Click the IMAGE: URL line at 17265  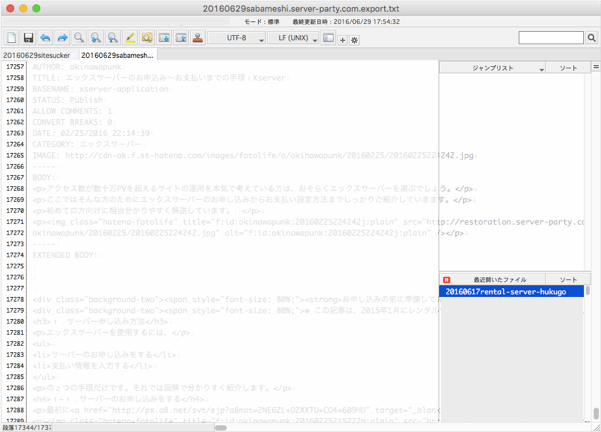(253, 156)
